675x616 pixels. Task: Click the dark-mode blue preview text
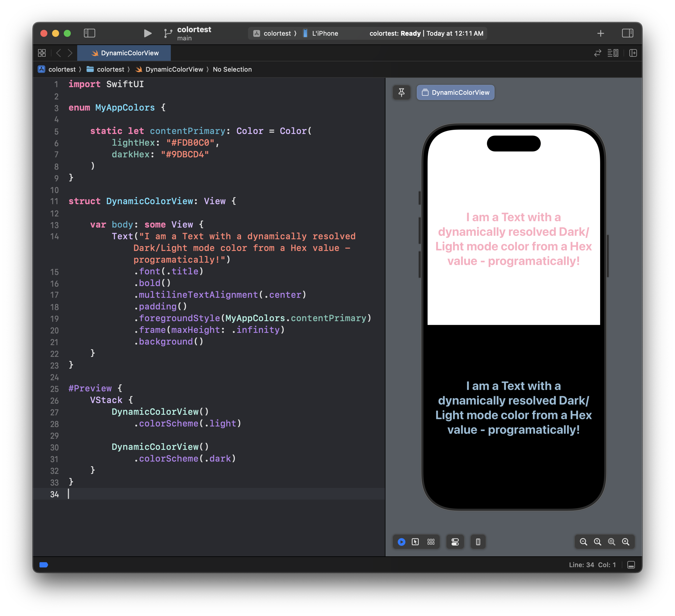click(514, 408)
